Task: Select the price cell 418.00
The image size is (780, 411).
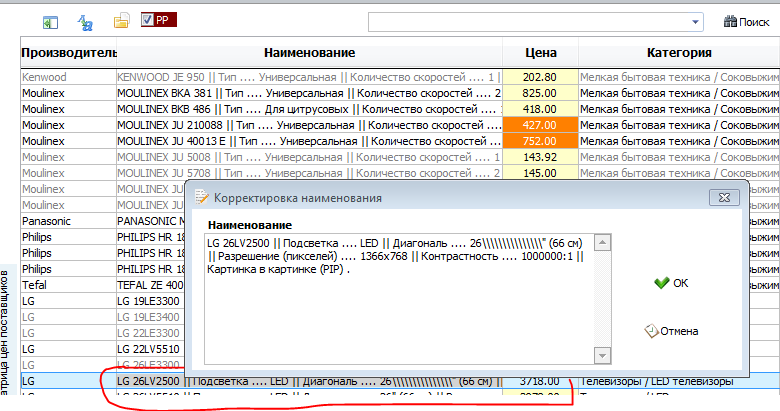Action: pos(540,109)
